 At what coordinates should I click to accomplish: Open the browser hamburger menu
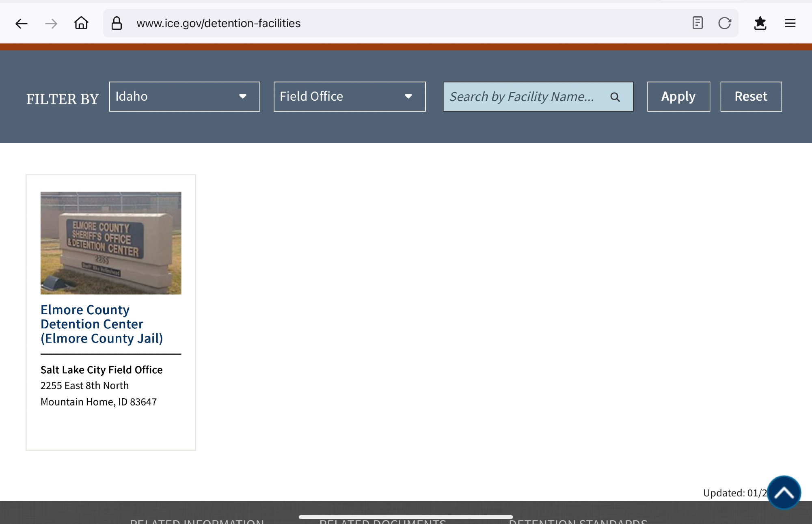point(790,23)
